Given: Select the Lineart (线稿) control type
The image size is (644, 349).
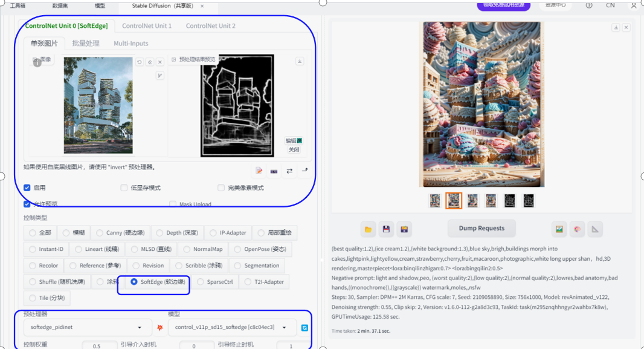Looking at the screenshot, I should click(97, 249).
